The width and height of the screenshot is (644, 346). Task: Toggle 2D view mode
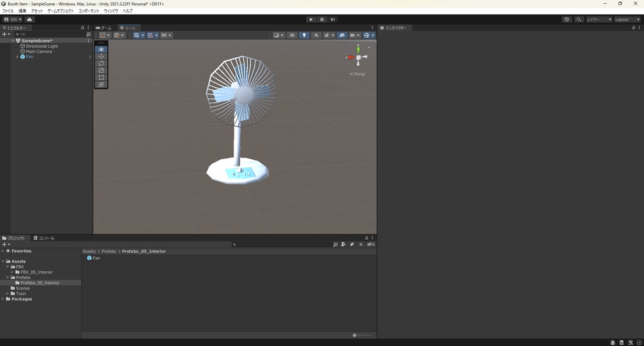(x=292, y=35)
